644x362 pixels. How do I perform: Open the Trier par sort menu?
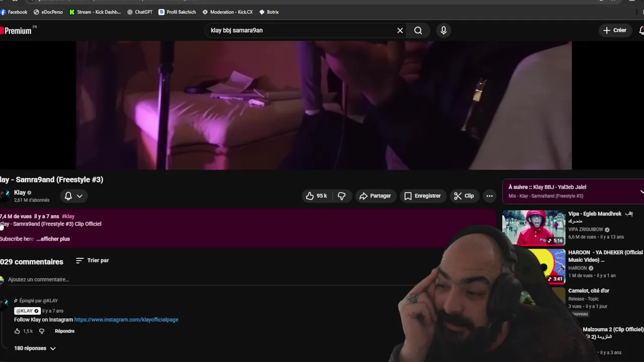[93, 260]
